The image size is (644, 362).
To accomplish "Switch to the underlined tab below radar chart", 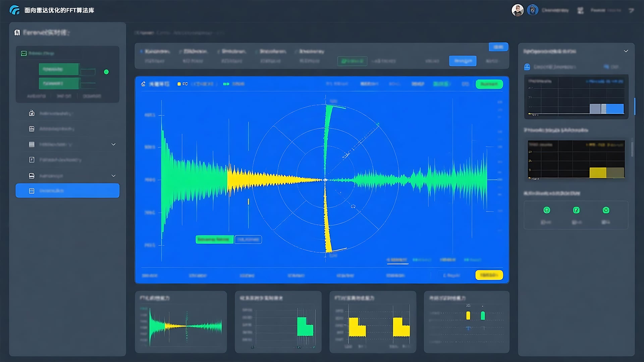I will coord(397,260).
